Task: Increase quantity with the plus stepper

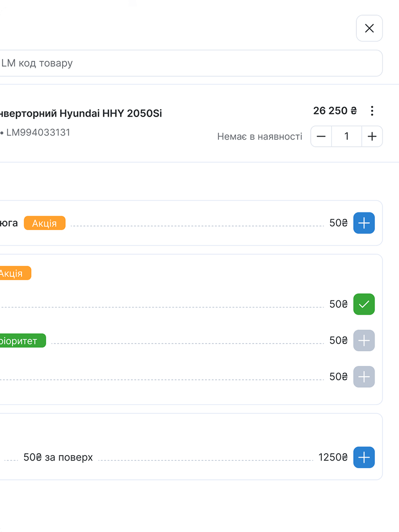Action: 372,137
